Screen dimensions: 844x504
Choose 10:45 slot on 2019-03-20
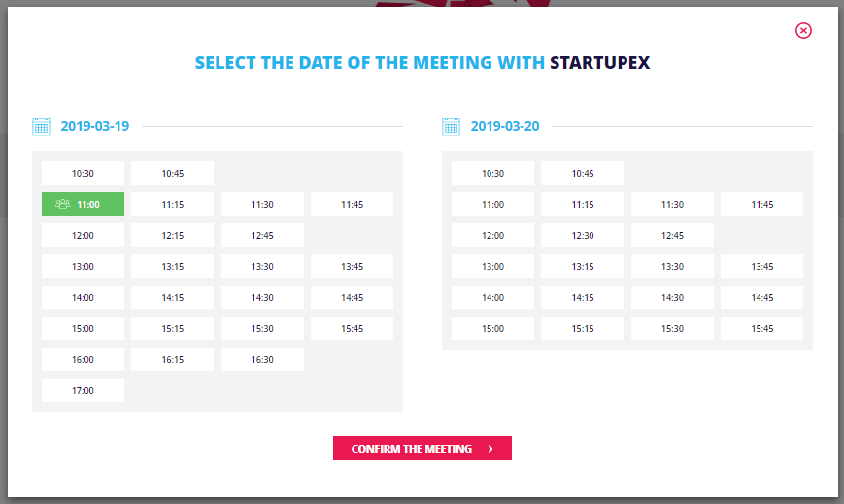(583, 173)
